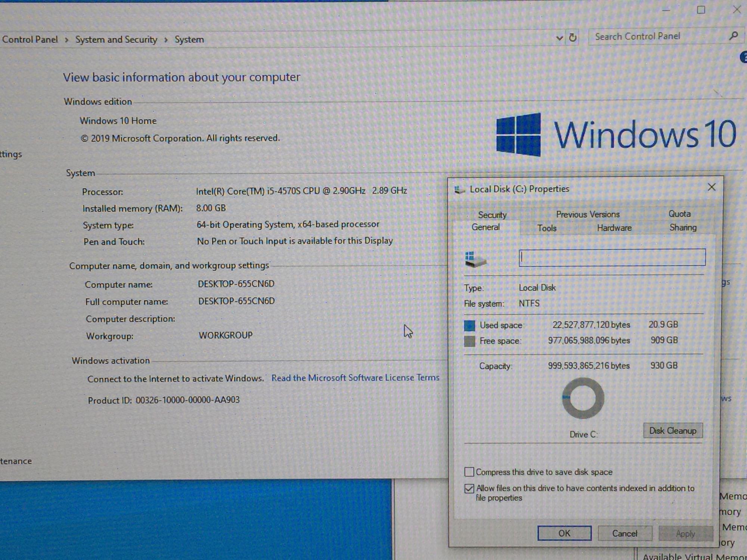Click the System breadcrumb item
Screen dimensions: 747x560
click(x=189, y=40)
